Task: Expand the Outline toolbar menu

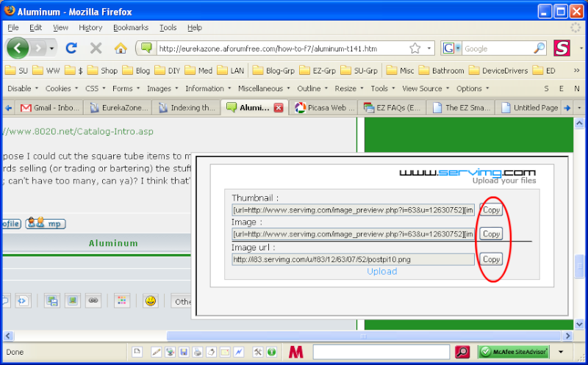Action: coord(312,88)
